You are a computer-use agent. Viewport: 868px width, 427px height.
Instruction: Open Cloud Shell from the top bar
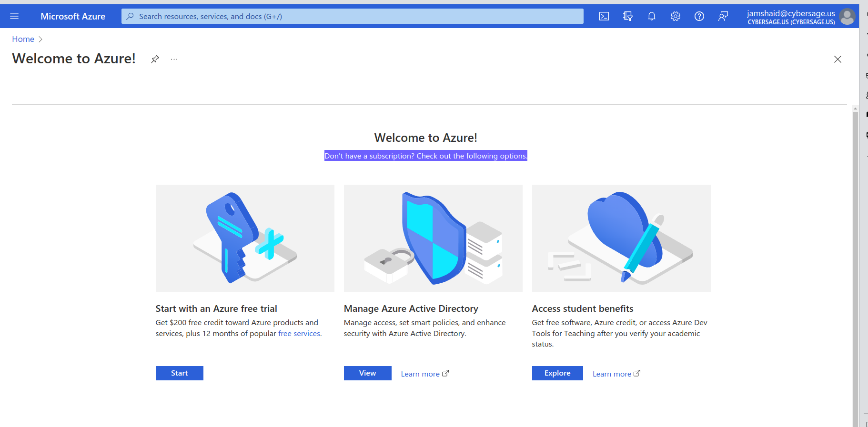(x=604, y=16)
